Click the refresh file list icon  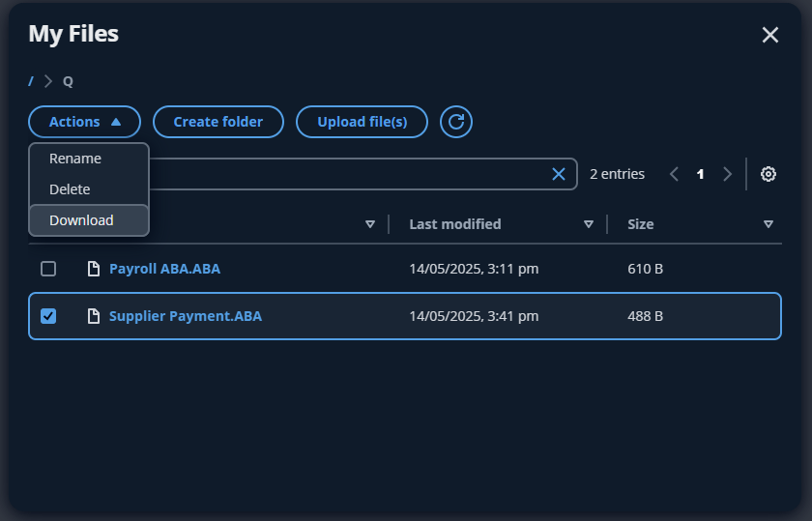(x=456, y=122)
